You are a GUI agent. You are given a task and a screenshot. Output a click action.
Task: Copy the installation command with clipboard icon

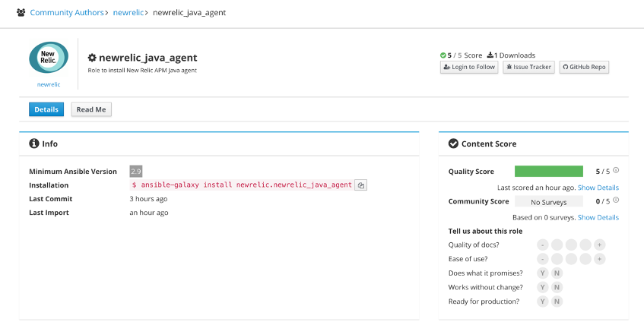click(x=360, y=185)
